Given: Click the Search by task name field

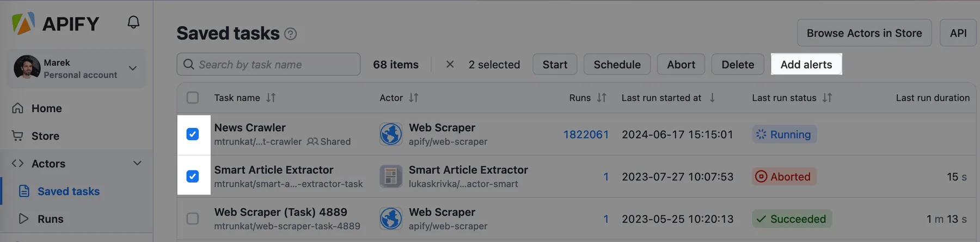Looking at the screenshot, I should 268,64.
